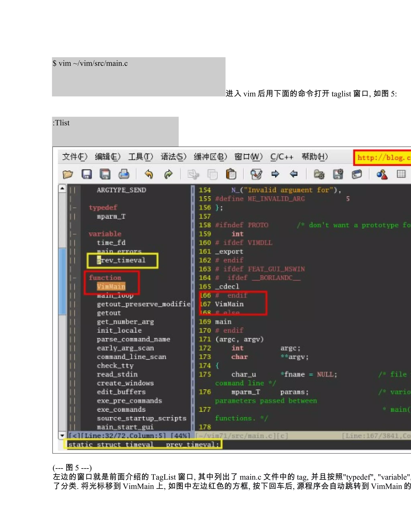
Task: Select create_windows function tag
Action: (125, 383)
